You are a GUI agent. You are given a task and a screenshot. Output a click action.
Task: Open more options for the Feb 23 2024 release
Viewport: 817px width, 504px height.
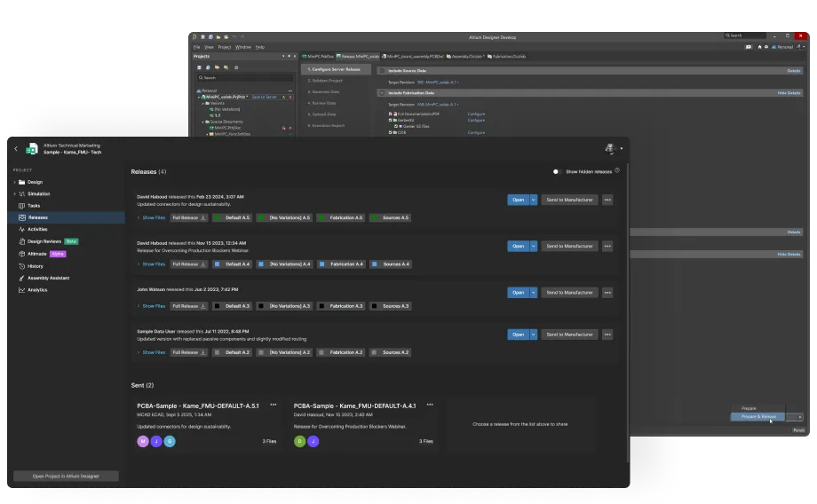(x=607, y=200)
